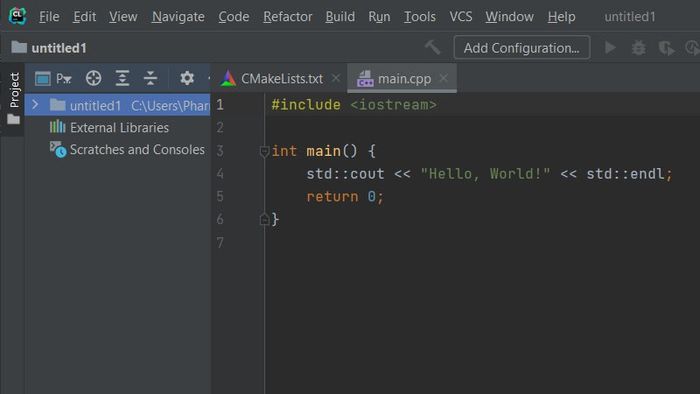Select External Libraries in project tree
Viewport: 700px width, 394px height.
click(119, 128)
